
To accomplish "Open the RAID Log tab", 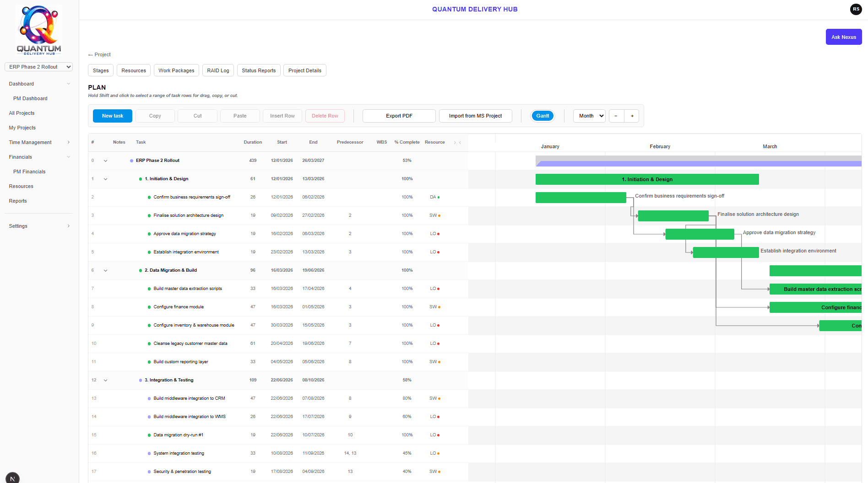I will [218, 70].
